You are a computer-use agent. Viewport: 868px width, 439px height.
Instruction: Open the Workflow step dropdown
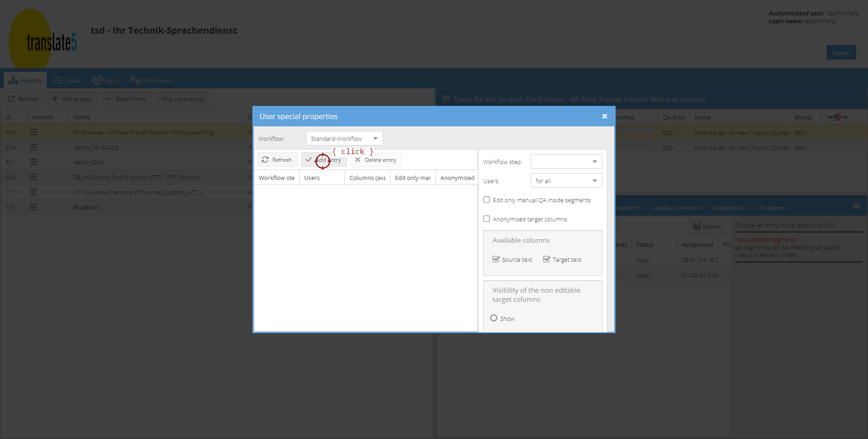pyautogui.click(x=594, y=162)
